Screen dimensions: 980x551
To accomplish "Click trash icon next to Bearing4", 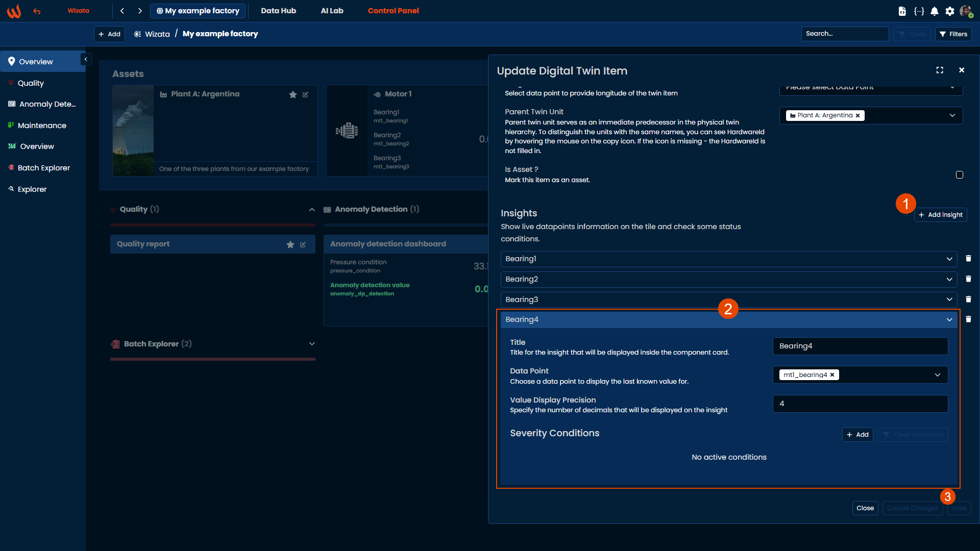I will (x=968, y=319).
